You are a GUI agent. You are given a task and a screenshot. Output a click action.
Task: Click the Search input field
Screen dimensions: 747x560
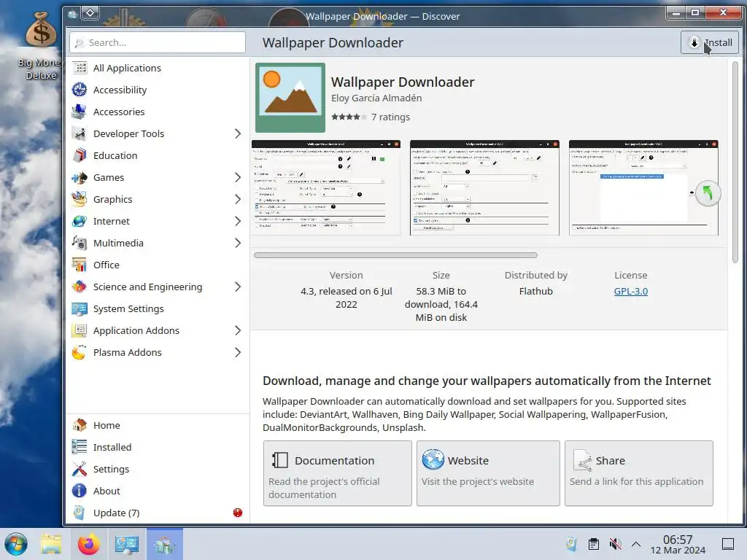pyautogui.click(x=158, y=43)
